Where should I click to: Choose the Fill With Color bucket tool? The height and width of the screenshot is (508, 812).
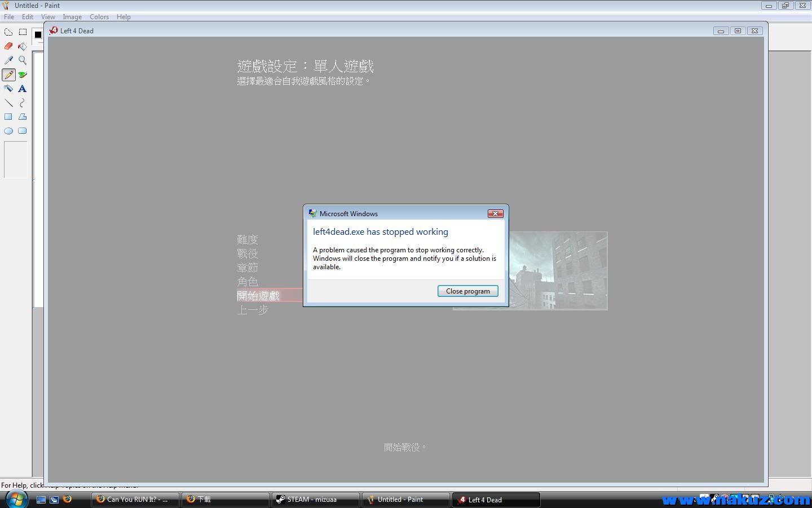click(23, 46)
